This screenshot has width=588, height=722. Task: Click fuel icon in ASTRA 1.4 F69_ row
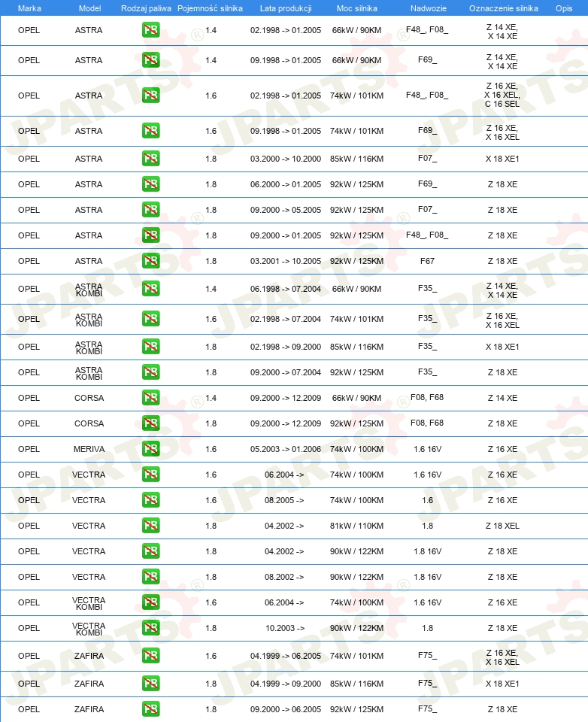151,60
